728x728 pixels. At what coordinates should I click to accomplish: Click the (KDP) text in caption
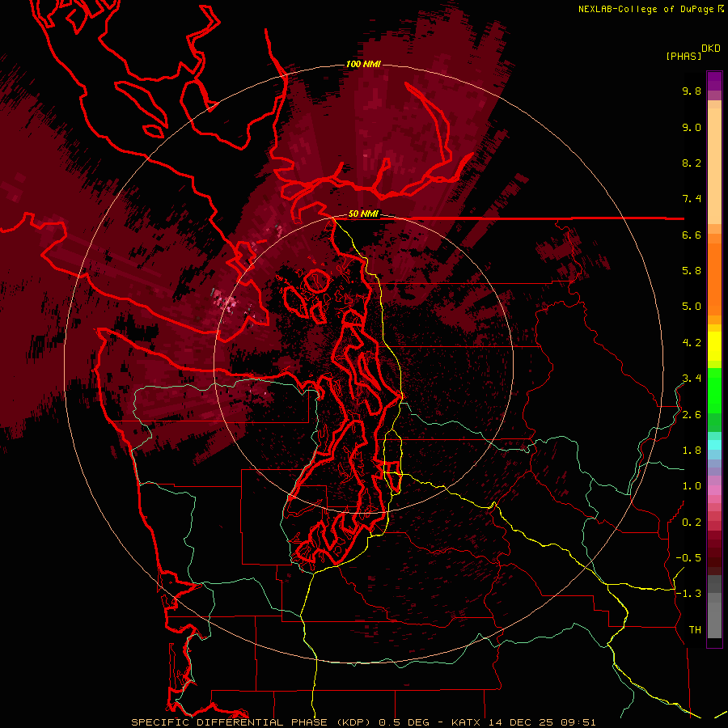(x=353, y=722)
